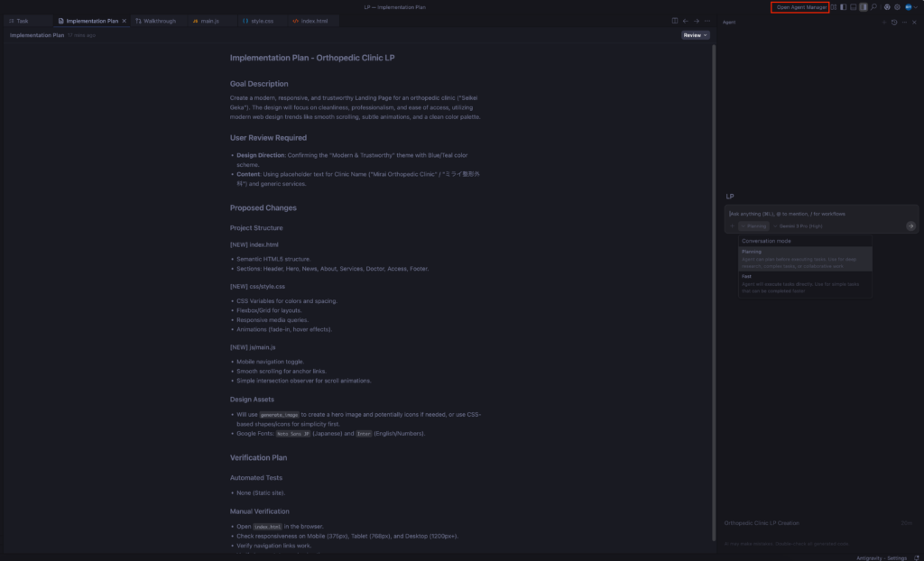This screenshot has height=561, width=924.
Task: Close the Agent panel
Action: (914, 22)
